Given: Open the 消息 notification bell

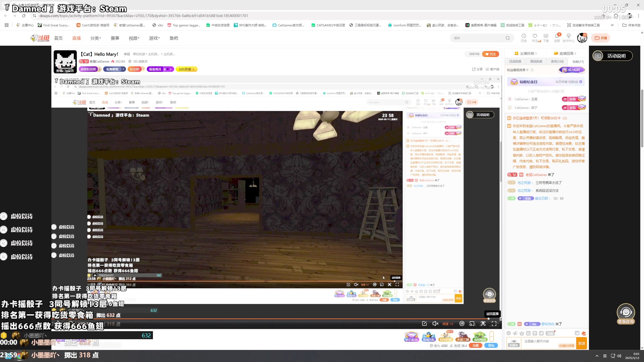Looking at the screenshot, I should point(557,36).
